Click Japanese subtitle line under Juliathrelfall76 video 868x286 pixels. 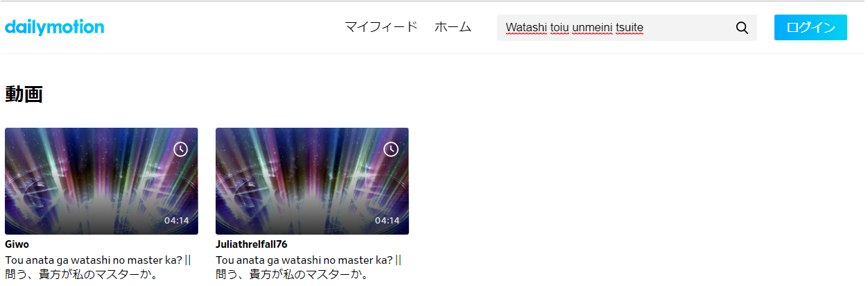[291, 275]
